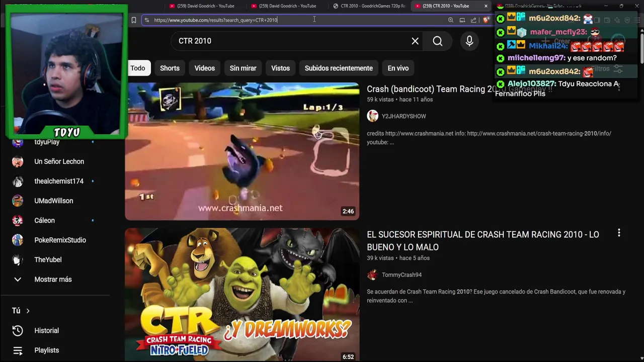644x362 pixels.
Task: Expand the Tú section chevron
Action: pyautogui.click(x=28, y=311)
